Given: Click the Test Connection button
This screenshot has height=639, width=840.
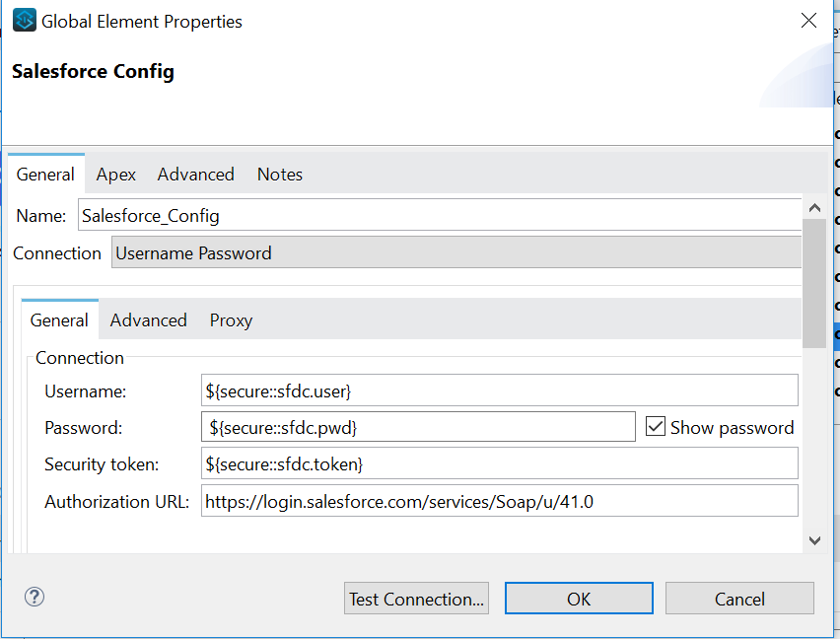Looking at the screenshot, I should tap(416, 597).
